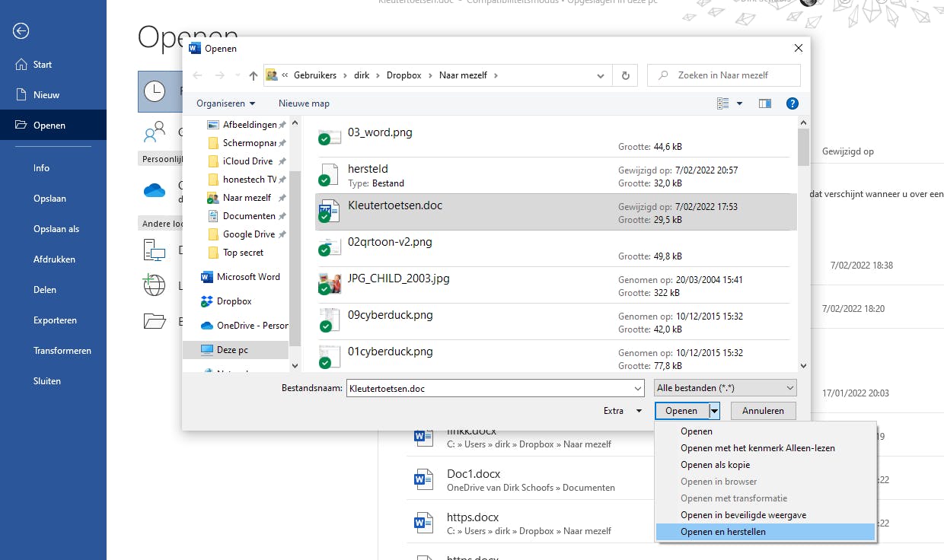Click the up-folder arrow in dialog navigation
The image size is (944, 560).
(x=254, y=75)
